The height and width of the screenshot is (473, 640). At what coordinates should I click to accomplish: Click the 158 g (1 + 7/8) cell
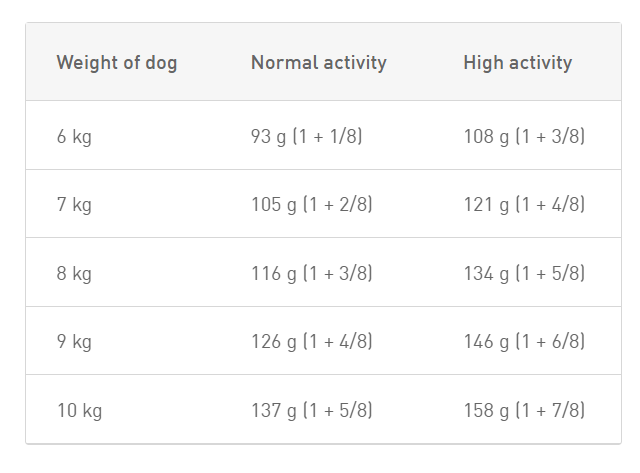pos(524,410)
